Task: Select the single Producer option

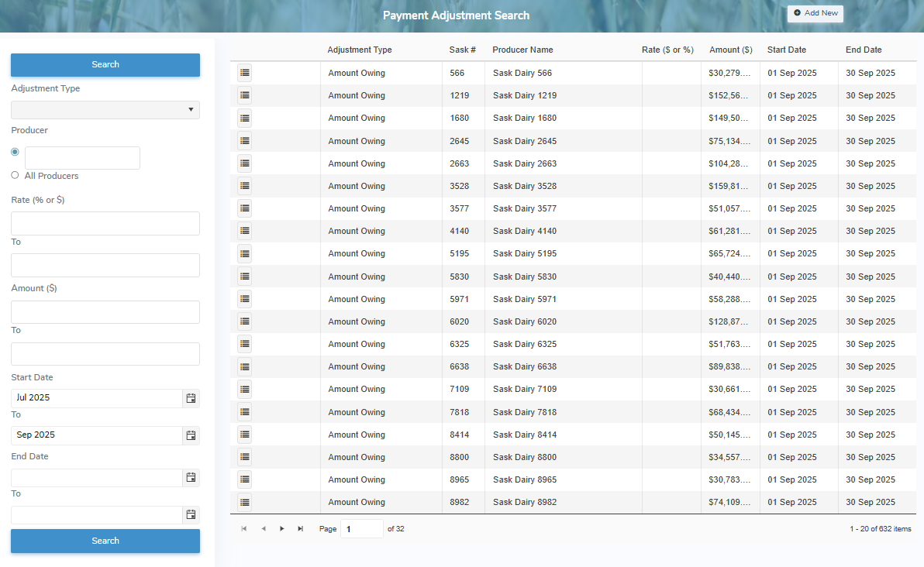Action: (x=15, y=152)
